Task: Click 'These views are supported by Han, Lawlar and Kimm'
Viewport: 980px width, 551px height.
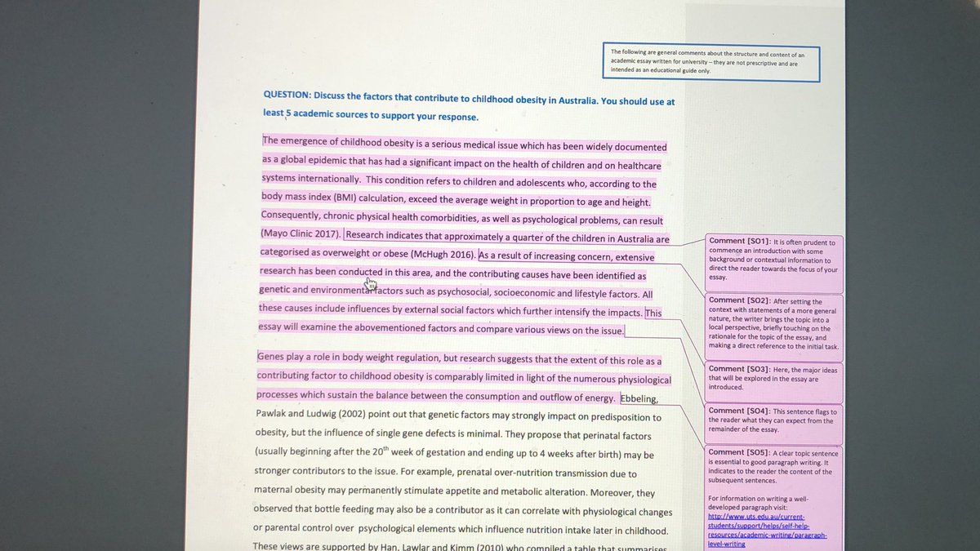Action: pos(461,546)
